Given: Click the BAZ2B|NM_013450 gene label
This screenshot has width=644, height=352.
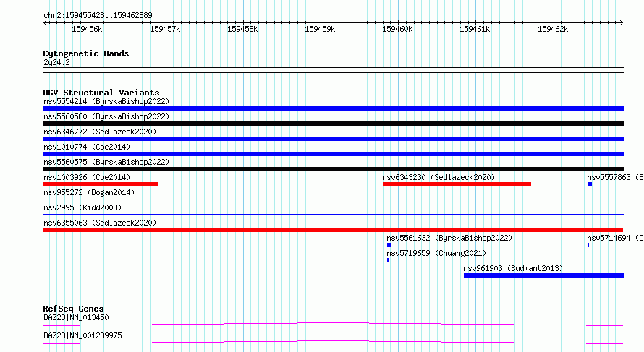Looking at the screenshot, I should 76,317.
